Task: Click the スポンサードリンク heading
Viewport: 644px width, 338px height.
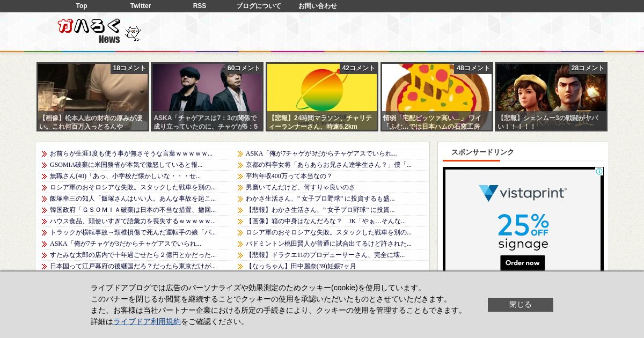Action: (x=482, y=152)
